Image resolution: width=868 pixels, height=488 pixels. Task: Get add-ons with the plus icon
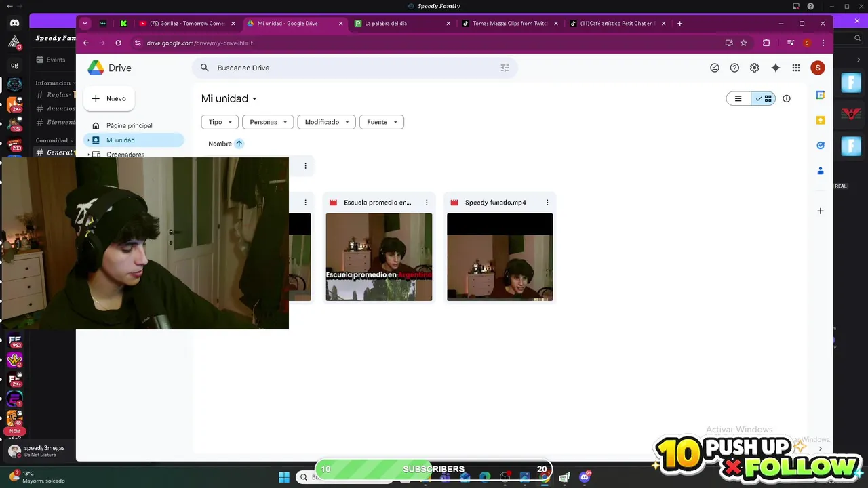point(821,211)
